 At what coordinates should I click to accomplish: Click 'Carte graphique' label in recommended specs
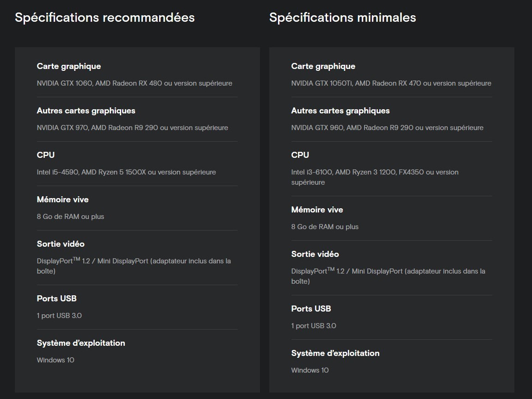click(68, 66)
